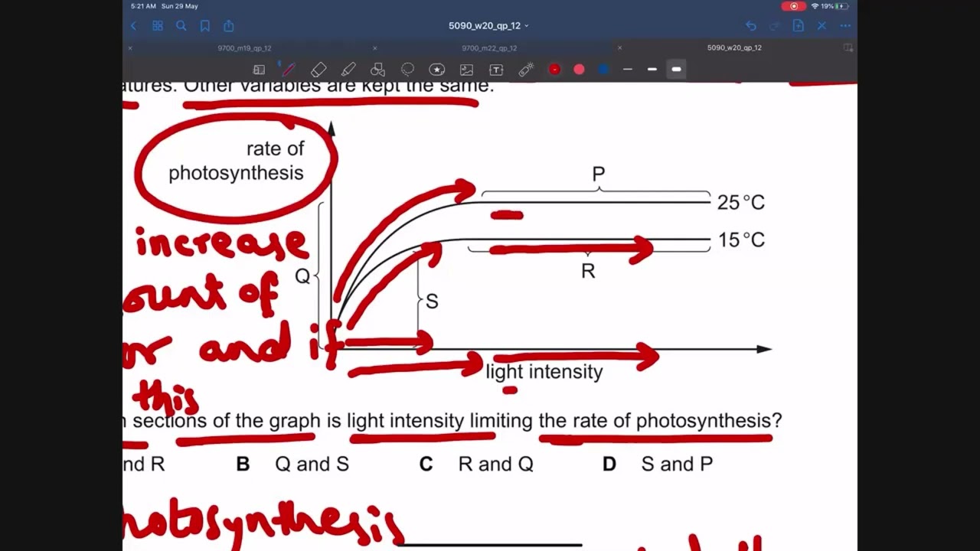
Task: Close the 9700_m19_qp_12 tab
Action: tap(130, 48)
